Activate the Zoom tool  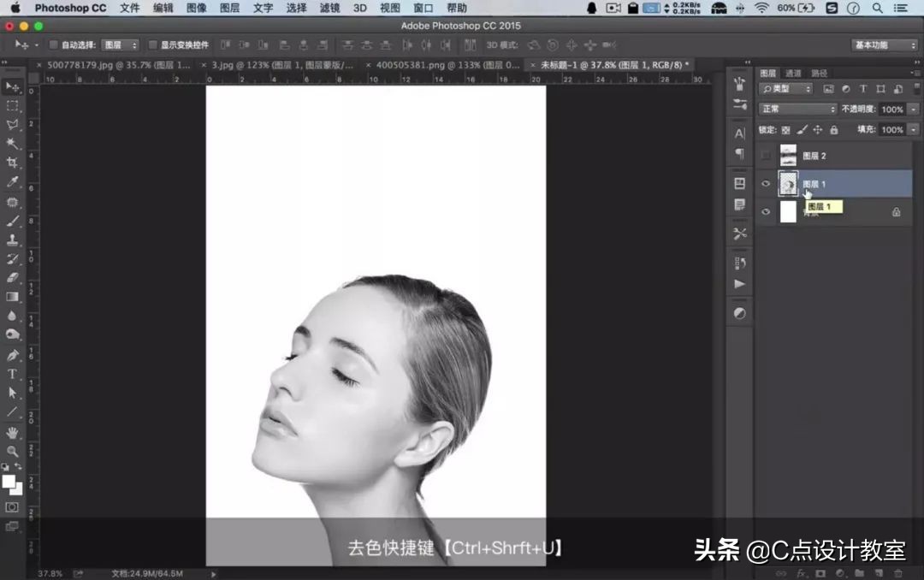pyautogui.click(x=12, y=451)
